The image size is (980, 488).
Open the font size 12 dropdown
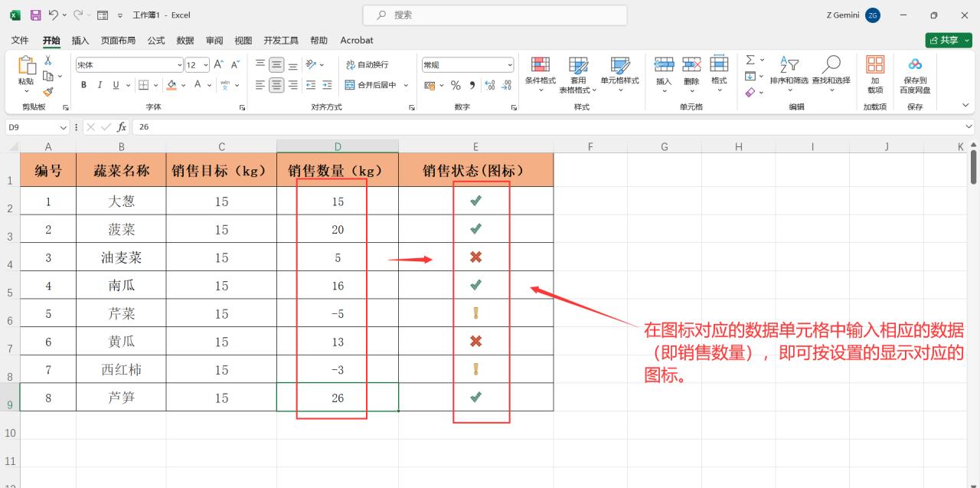[x=205, y=65]
